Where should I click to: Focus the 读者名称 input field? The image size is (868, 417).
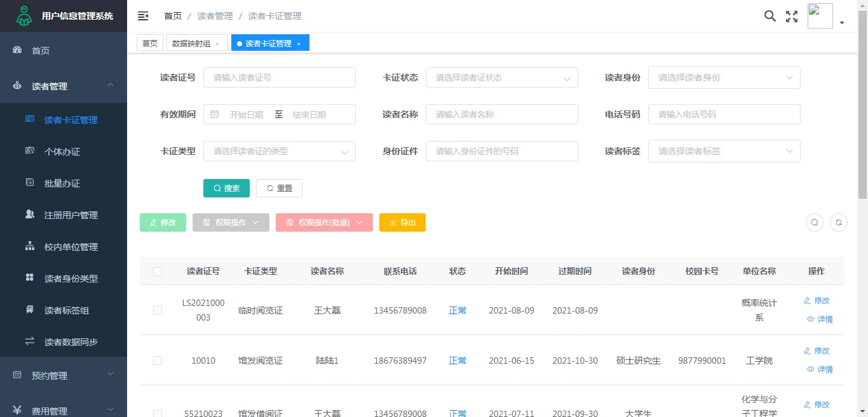(x=502, y=114)
